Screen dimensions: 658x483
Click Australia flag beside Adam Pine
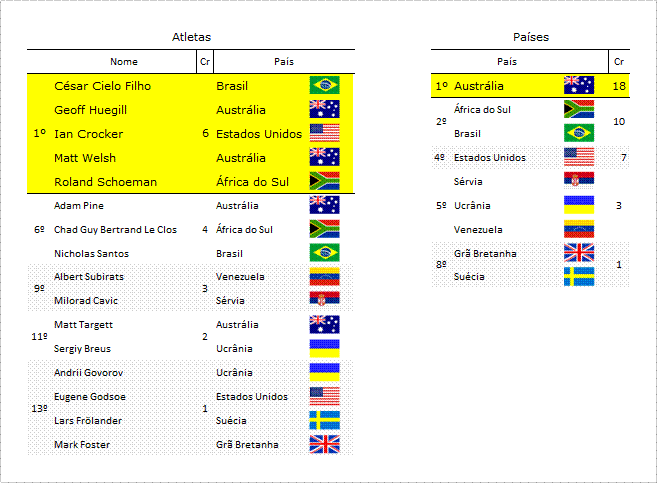(324, 205)
